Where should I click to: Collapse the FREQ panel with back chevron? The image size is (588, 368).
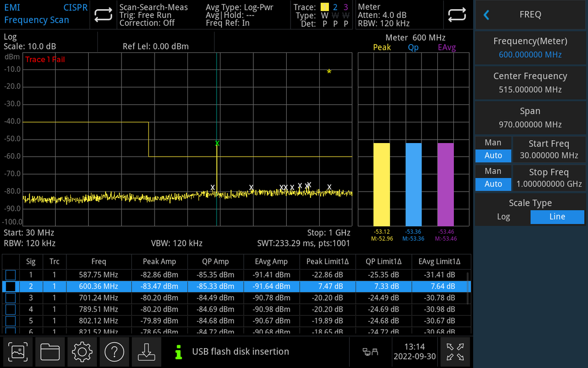(x=486, y=14)
